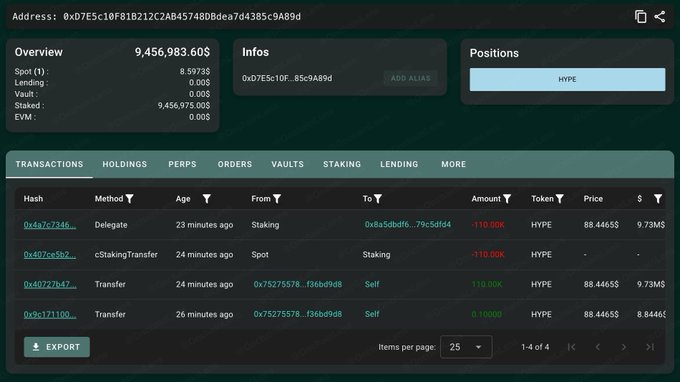The width and height of the screenshot is (680, 382).
Task: Filter the From column
Action: pos(277,199)
